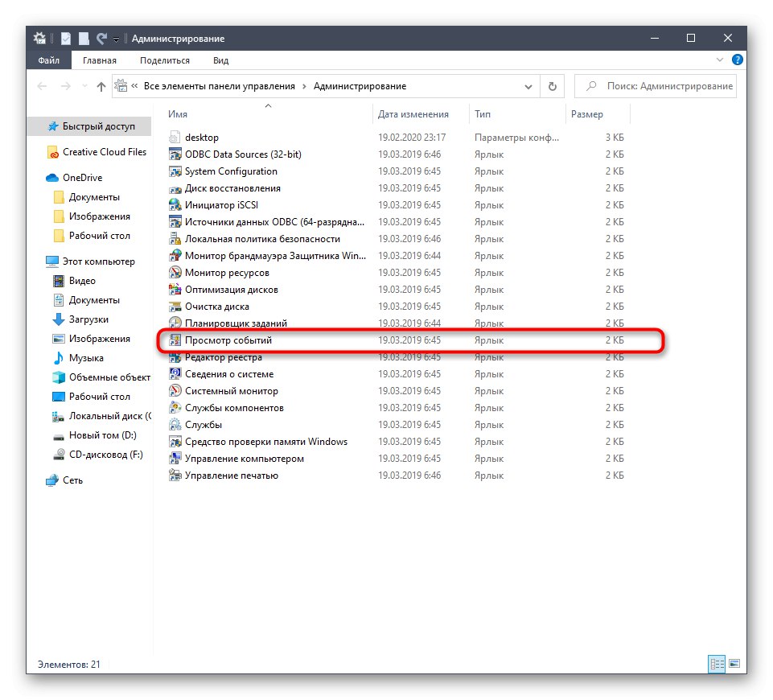The image size is (773, 700).
Task: Open quick access toolbar customize dropdown
Action: [117, 39]
